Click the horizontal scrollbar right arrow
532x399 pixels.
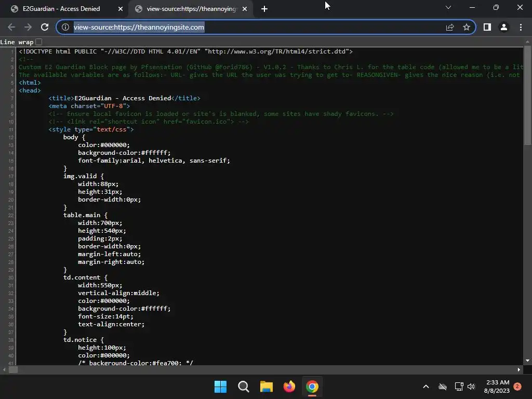point(519,370)
